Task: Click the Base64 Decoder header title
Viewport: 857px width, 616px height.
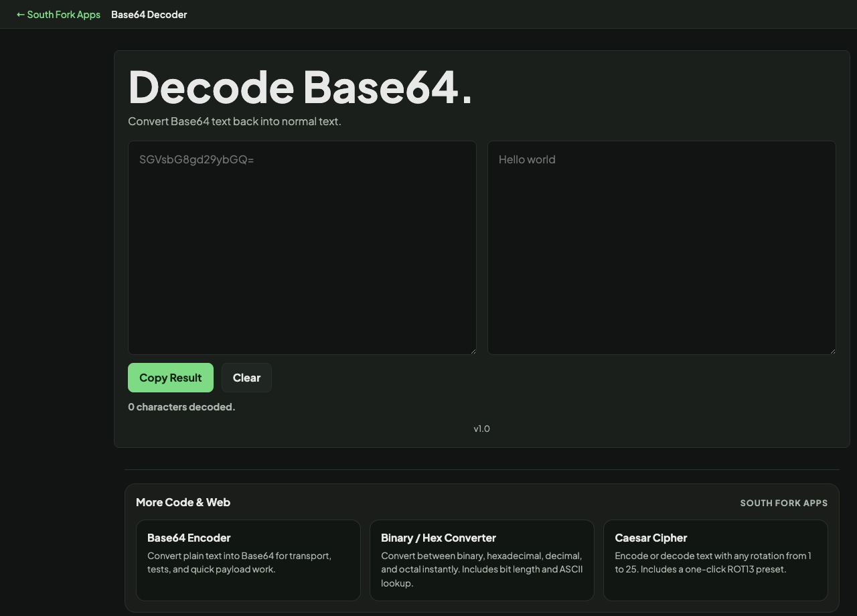Action: coord(149,14)
